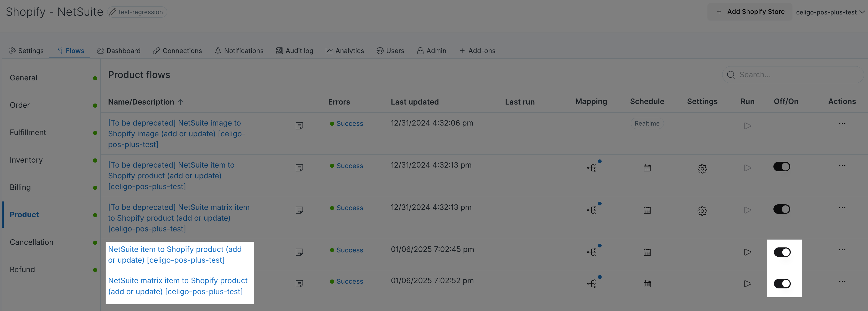
Task: Run NetSuite item to Shopify product flow
Action: 748,252
